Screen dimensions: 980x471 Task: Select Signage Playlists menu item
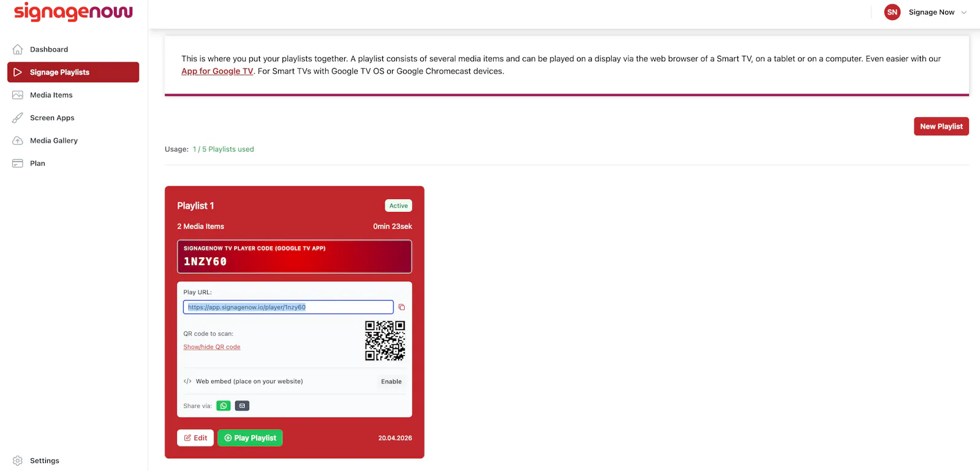click(73, 72)
